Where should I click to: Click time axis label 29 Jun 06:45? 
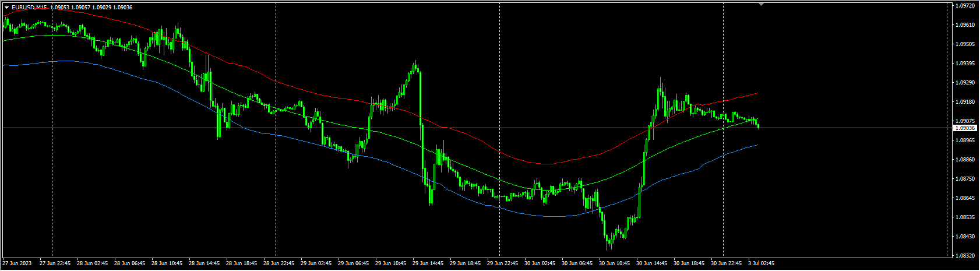coord(354,263)
